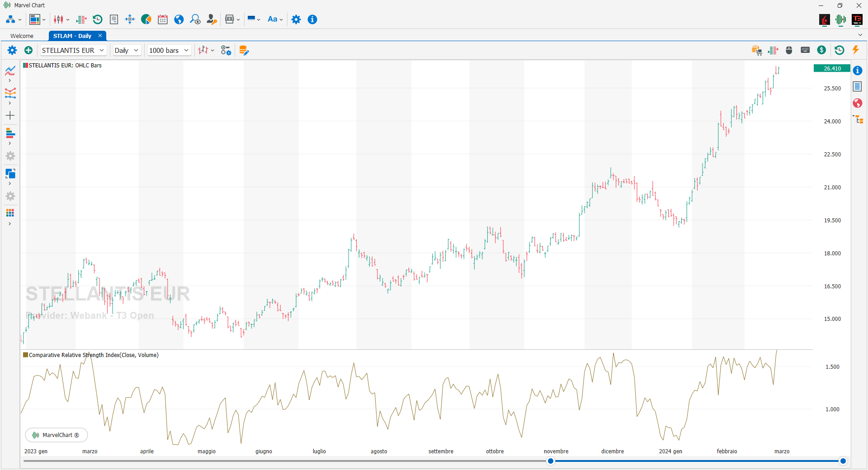The image size is (868, 470).
Task: Click the network hierarchy icon in main toolbar
Action: pyautogui.click(x=10, y=19)
